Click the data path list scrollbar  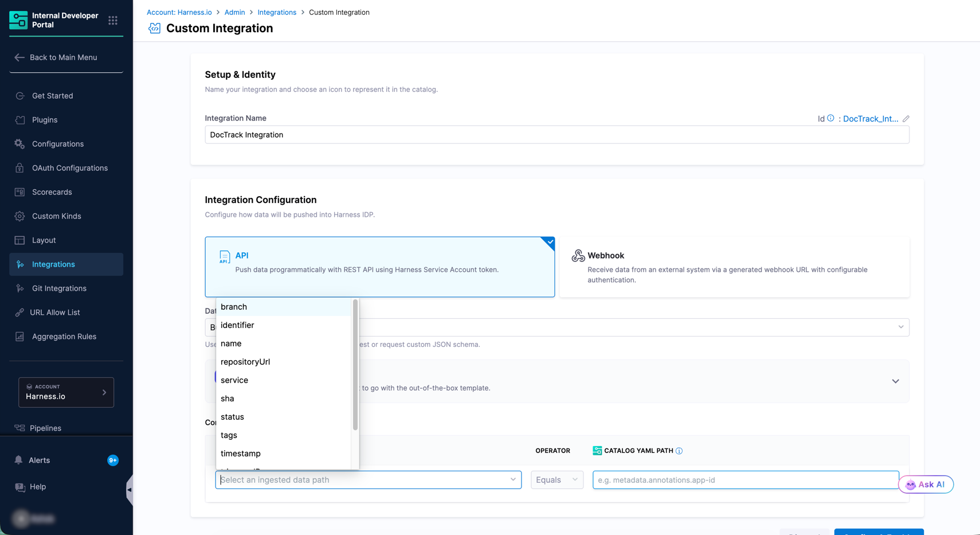click(x=355, y=365)
